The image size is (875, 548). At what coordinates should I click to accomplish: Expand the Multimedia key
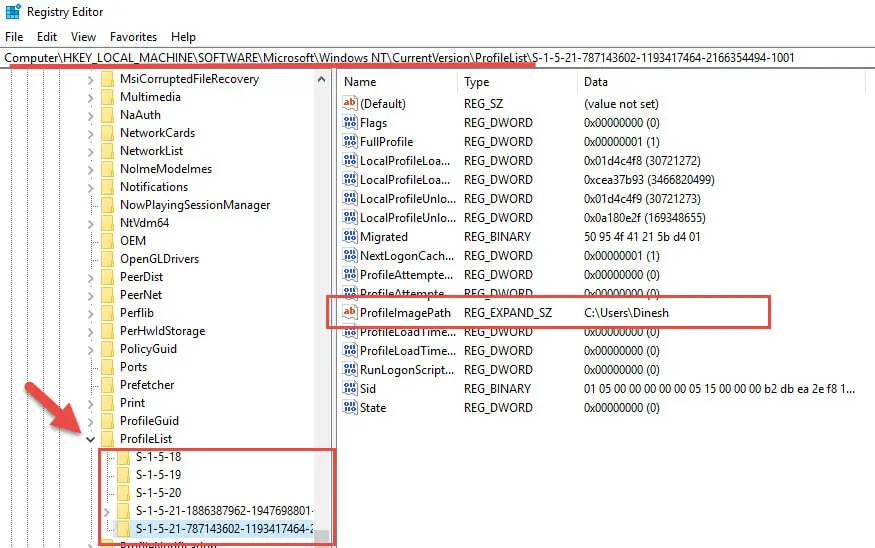tap(90, 98)
